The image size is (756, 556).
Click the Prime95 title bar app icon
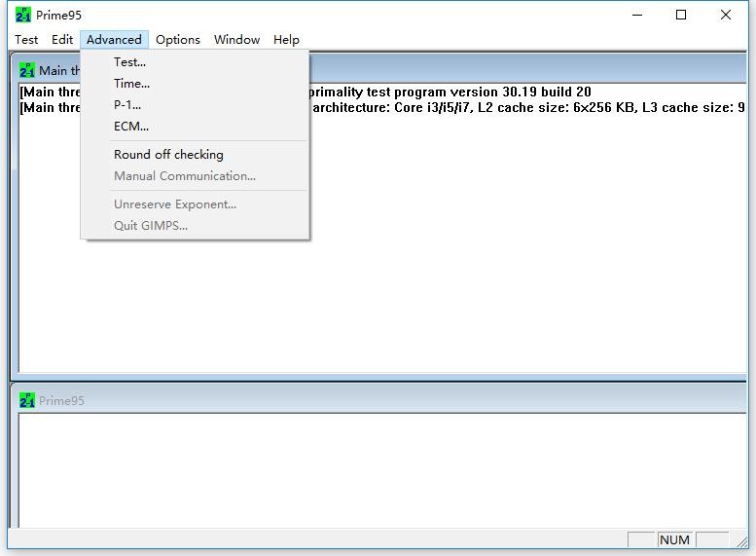tap(22, 15)
